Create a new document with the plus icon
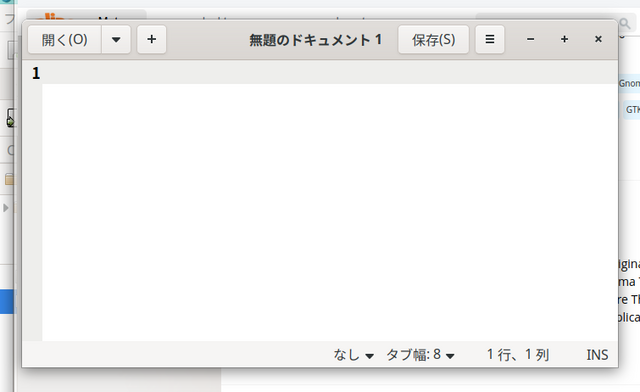Viewport: 640px width, 392px height. pos(151,40)
